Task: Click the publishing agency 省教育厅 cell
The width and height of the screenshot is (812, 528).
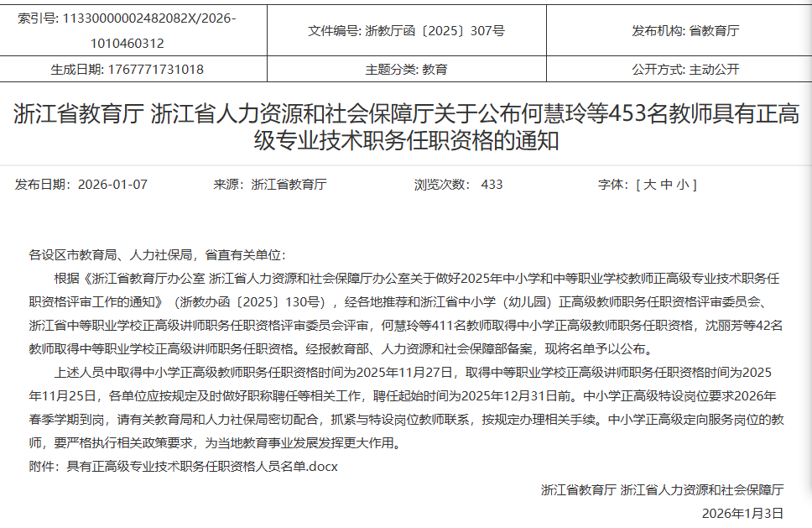Action: 679,30
